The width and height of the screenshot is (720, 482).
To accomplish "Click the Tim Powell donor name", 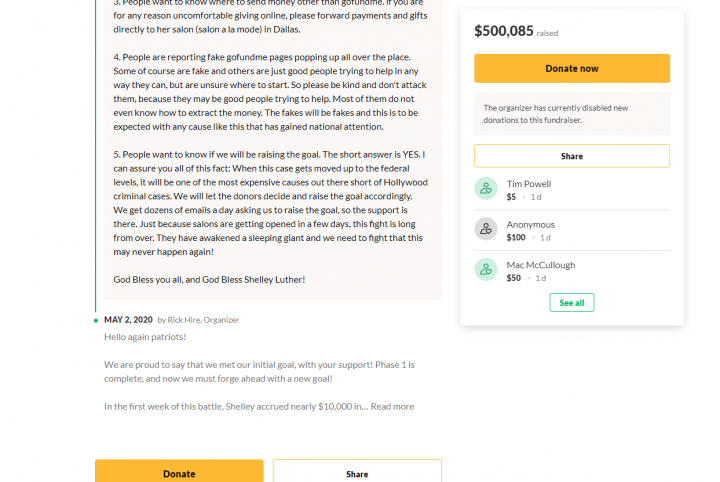I will coord(529,184).
